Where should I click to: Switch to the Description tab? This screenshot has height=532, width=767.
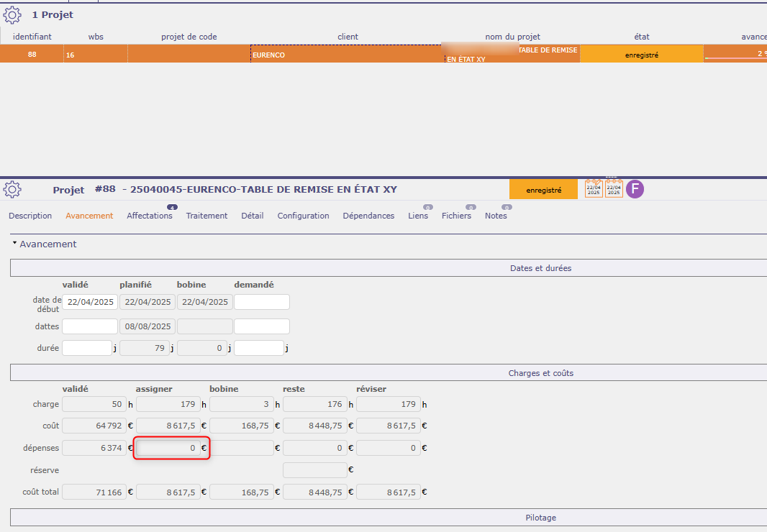click(x=30, y=216)
